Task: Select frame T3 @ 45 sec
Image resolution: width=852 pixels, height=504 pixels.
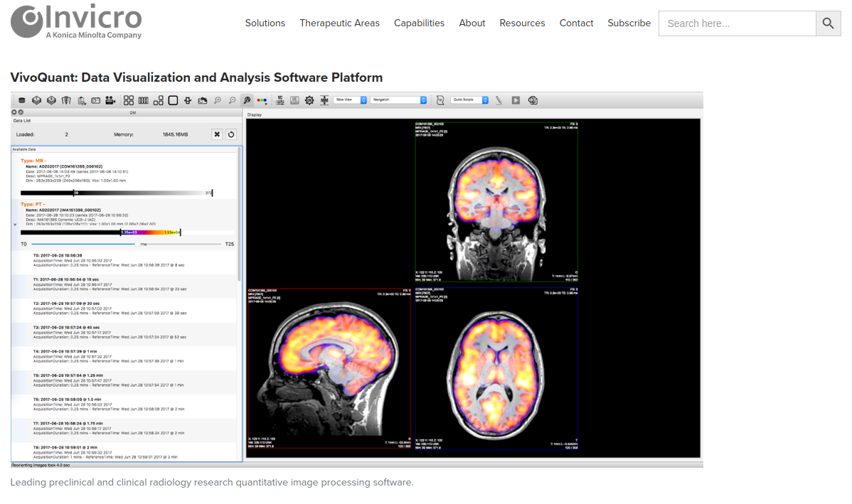Action: click(125, 333)
